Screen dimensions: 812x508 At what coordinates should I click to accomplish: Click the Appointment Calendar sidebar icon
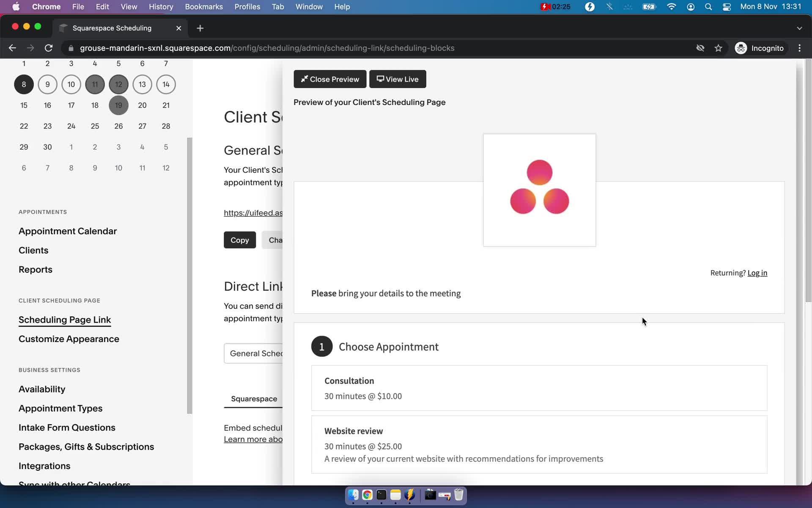[x=68, y=231]
